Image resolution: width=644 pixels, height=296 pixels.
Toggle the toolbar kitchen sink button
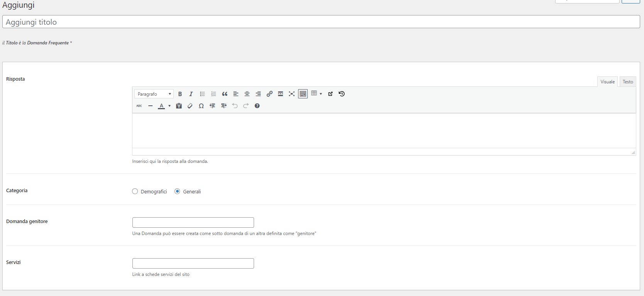303,94
